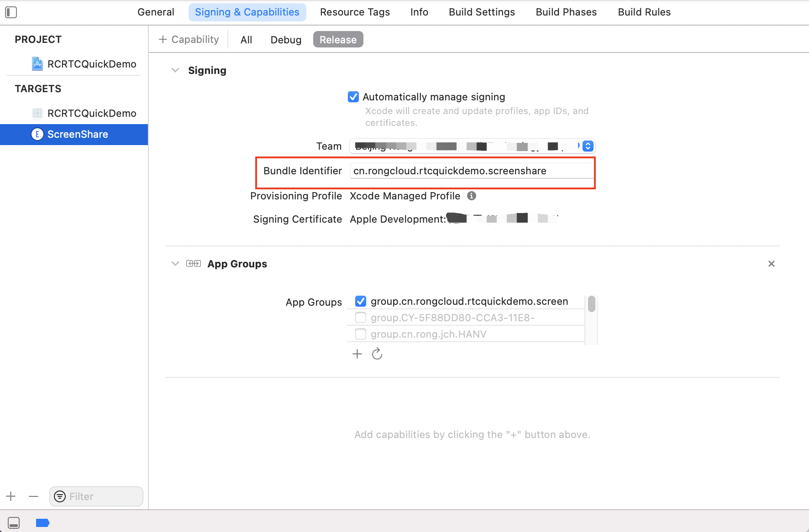The image size is (809, 532).
Task: Collapse the Signing section
Action: (x=175, y=70)
